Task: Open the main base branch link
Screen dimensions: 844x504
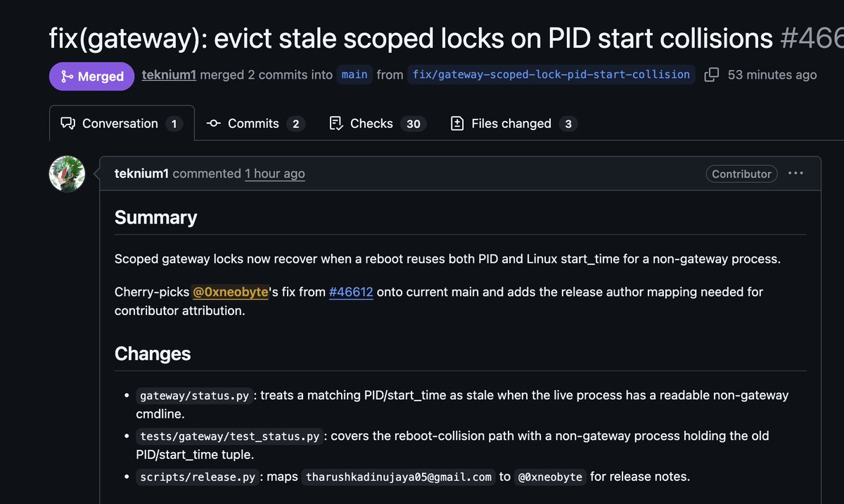Action: point(354,75)
